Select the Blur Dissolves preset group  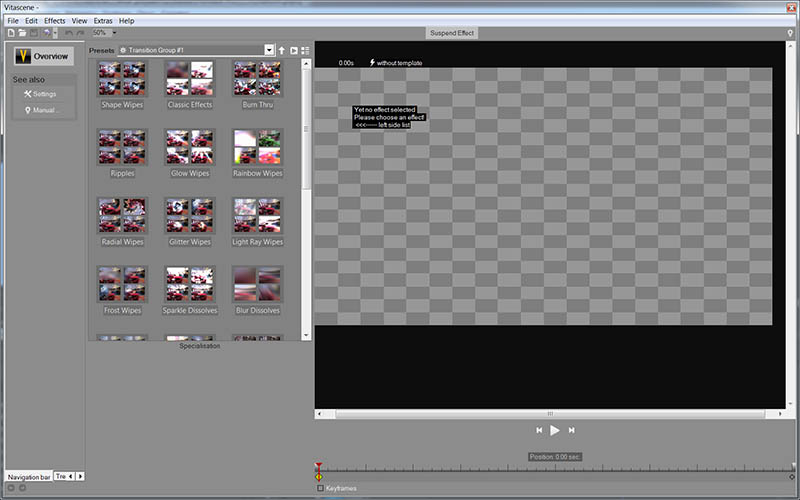click(258, 290)
